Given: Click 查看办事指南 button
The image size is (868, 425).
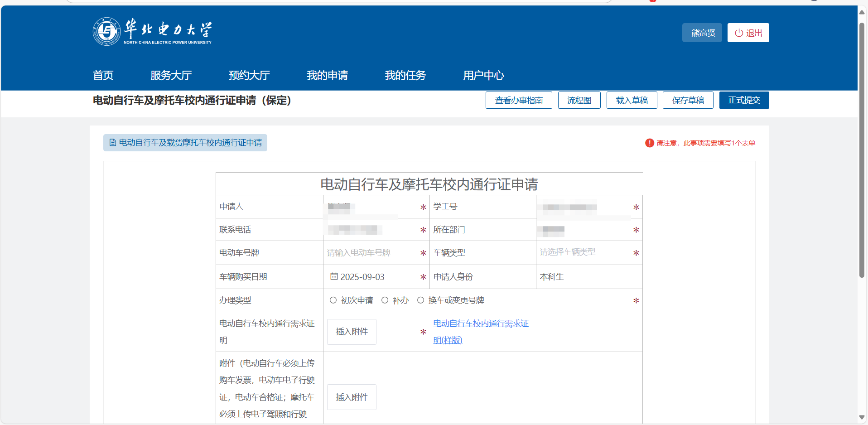Looking at the screenshot, I should tap(519, 100).
